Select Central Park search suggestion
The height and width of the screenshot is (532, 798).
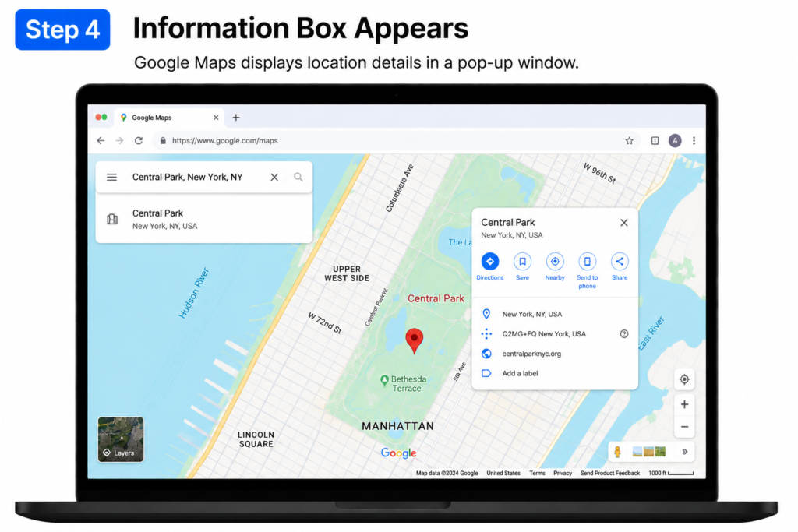(203, 219)
